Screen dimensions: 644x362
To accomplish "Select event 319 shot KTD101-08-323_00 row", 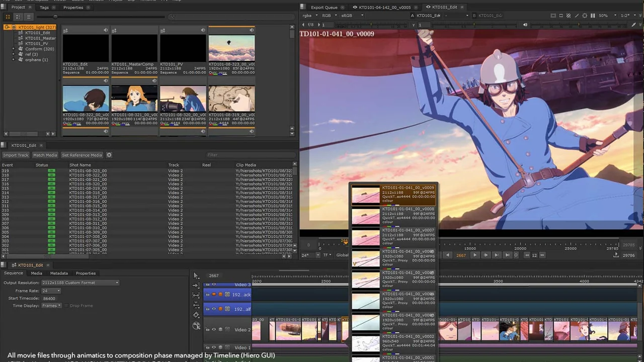I will (x=146, y=171).
